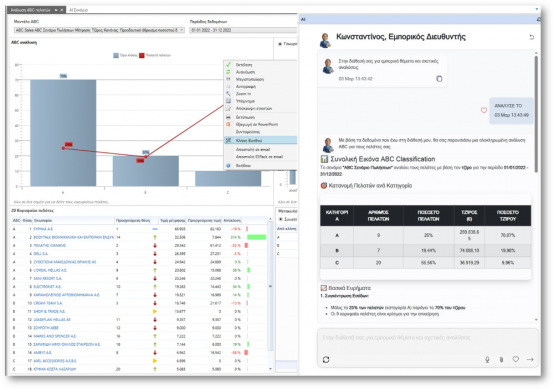554x389 pixels.
Task: Open the MARKS AND SPENCER A.E. customer link
Action: (x=55, y=336)
